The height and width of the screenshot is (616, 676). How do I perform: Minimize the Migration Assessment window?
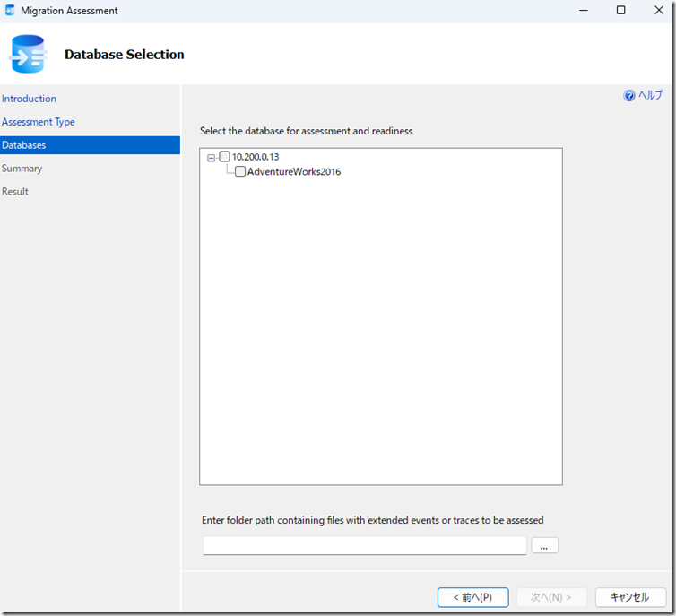(580, 11)
